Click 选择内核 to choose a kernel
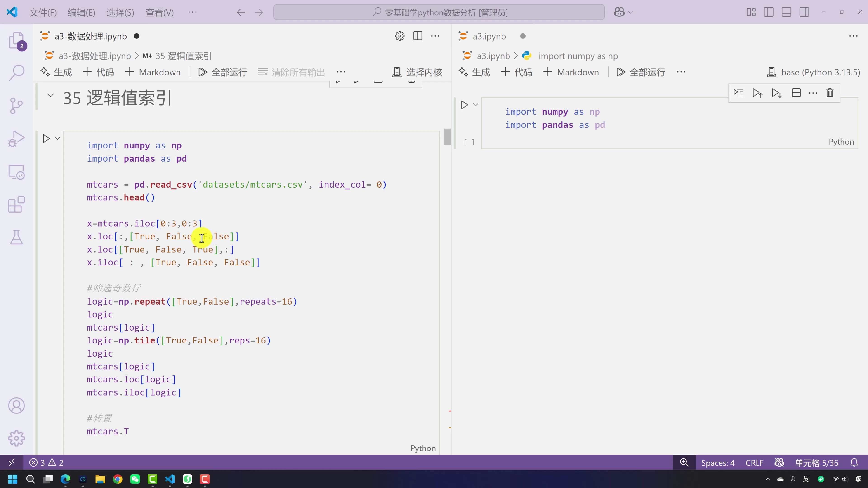The image size is (868, 488). tap(417, 72)
